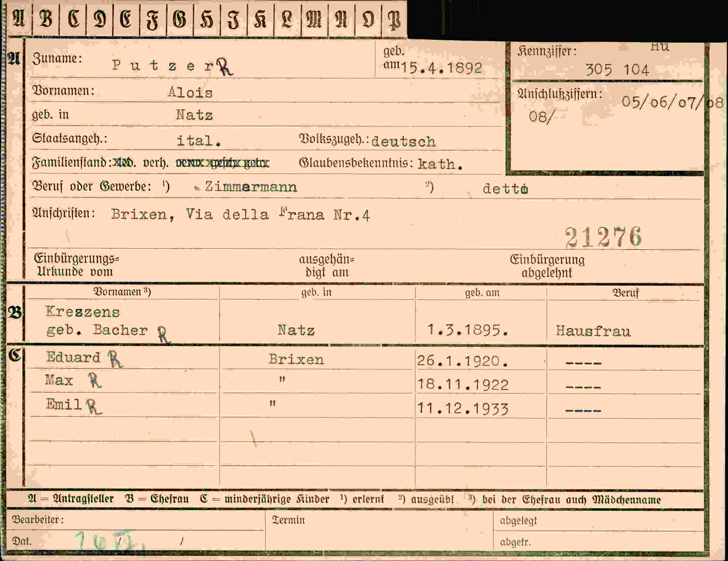Click the "Bearbeiter:" label
728x561 pixels.
point(38,519)
